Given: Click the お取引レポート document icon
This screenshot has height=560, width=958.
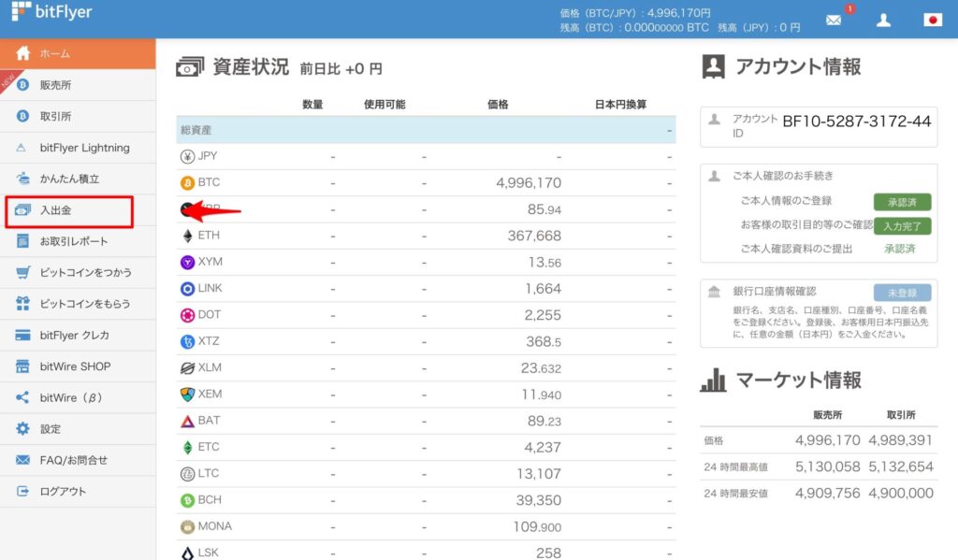Looking at the screenshot, I should (x=22, y=241).
